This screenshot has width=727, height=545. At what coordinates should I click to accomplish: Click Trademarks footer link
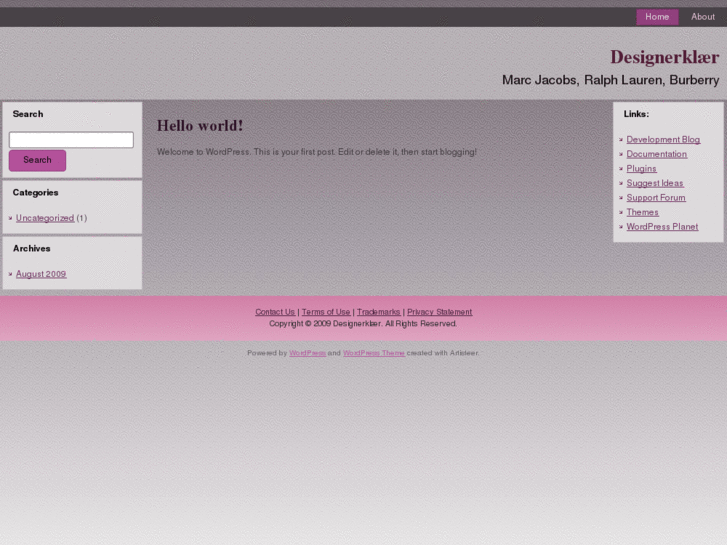[378, 312]
